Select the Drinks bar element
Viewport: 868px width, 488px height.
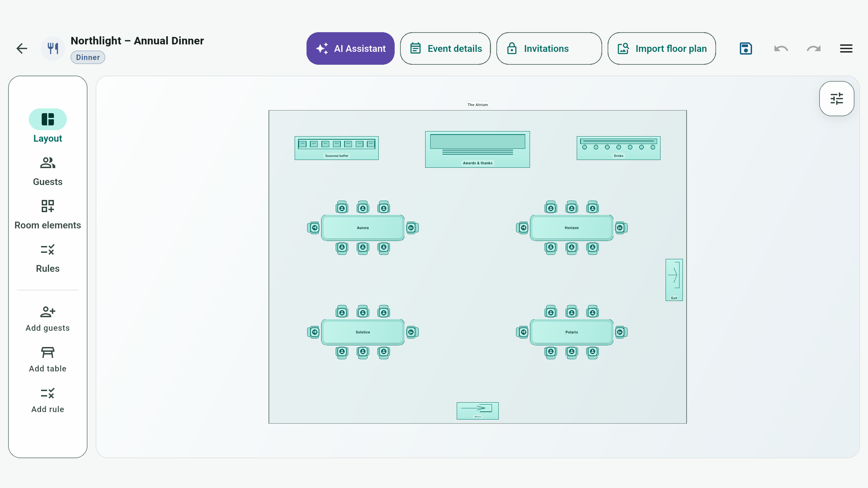(618, 148)
